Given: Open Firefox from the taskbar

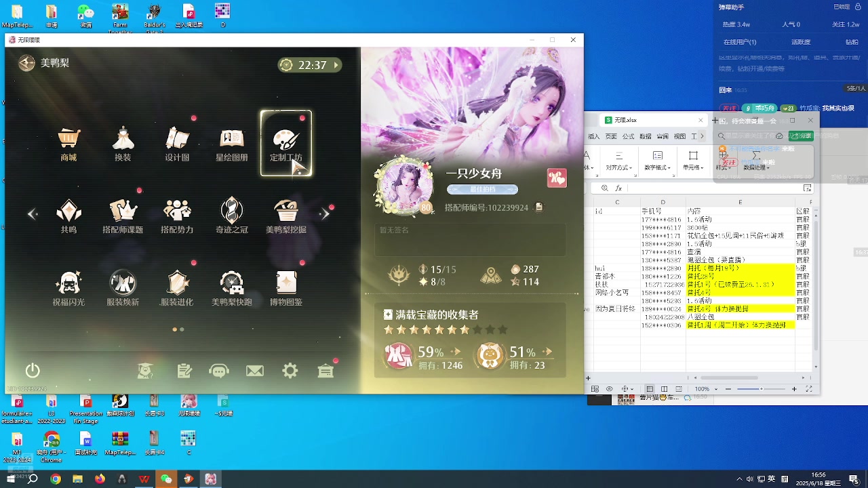Looking at the screenshot, I should click(100, 479).
